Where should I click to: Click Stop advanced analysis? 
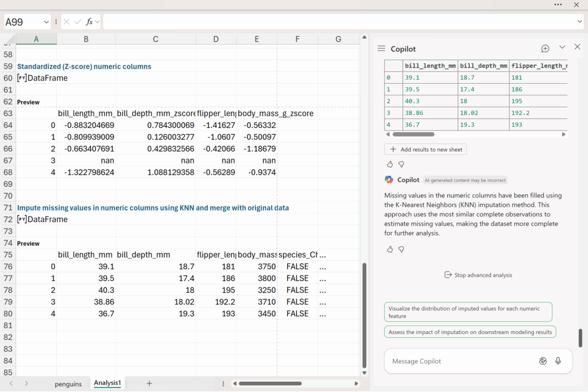[478, 275]
